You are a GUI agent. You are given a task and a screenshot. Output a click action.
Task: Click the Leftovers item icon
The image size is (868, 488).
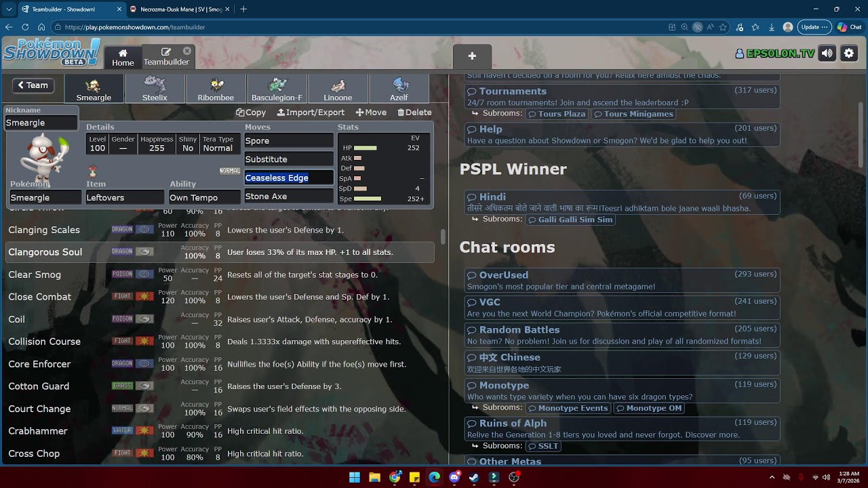tap(93, 171)
